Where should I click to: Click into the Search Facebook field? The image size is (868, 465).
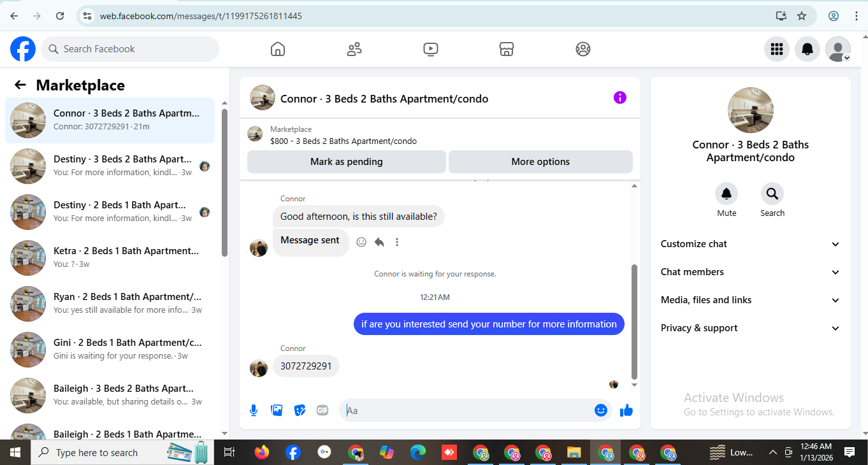[130, 49]
